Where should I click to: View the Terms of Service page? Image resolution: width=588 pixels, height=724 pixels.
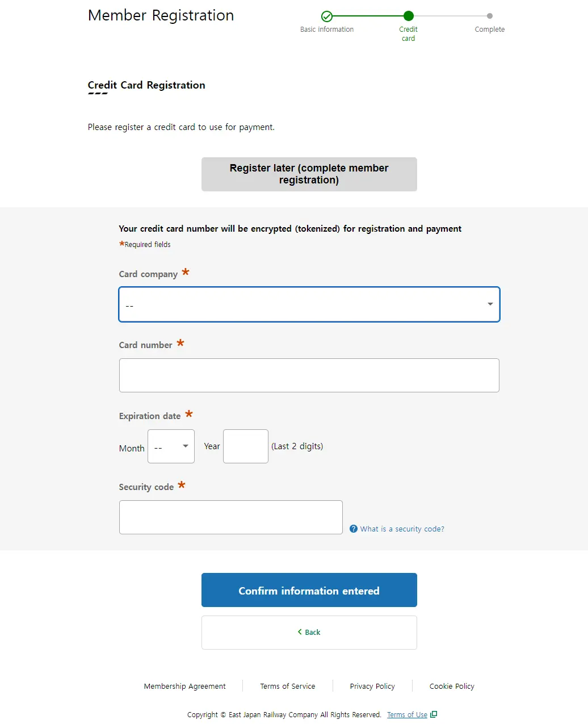coord(288,686)
